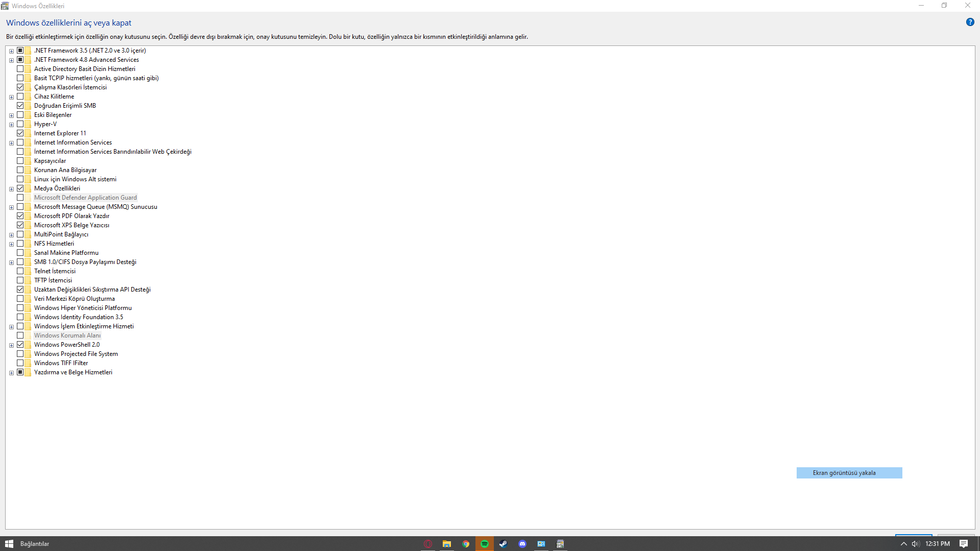The image size is (980, 551).
Task: Check the Kapsayıcılar checkbox
Action: pyautogui.click(x=20, y=161)
